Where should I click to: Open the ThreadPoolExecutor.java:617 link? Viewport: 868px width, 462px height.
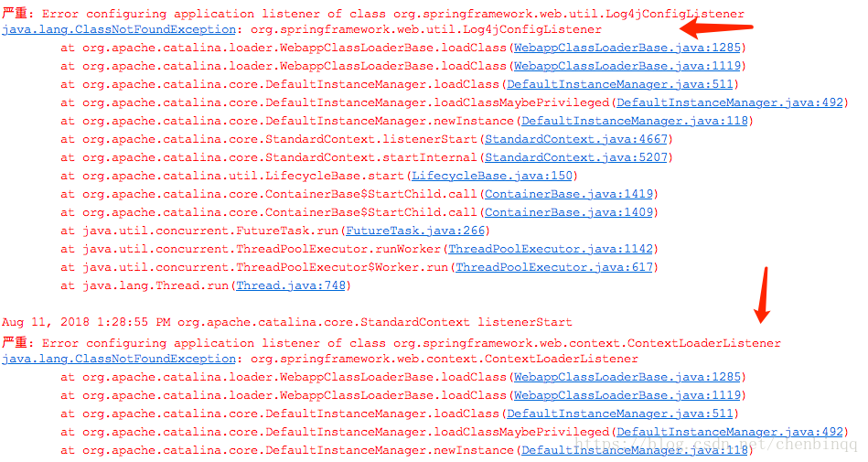click(x=554, y=267)
